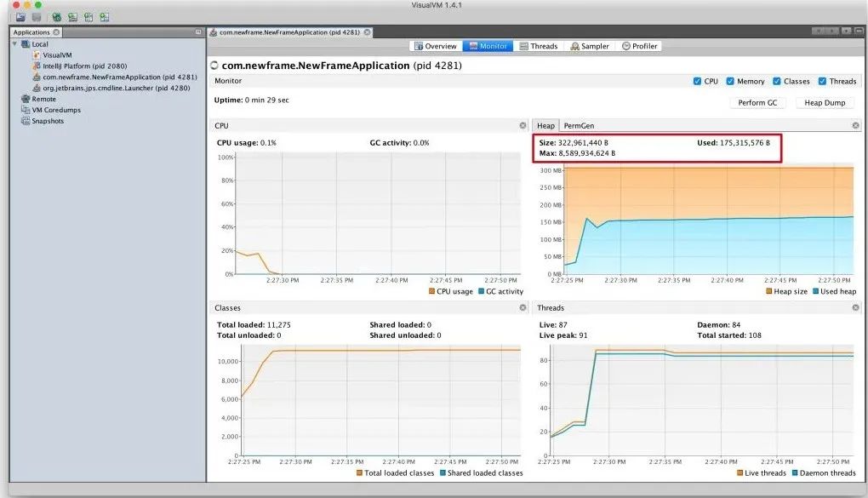Click the Daemon 84 threads value
This screenshot has height=498, width=868.
click(x=736, y=325)
